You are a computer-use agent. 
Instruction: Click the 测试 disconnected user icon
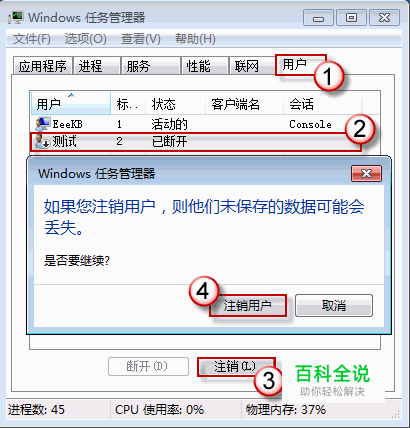click(42, 142)
